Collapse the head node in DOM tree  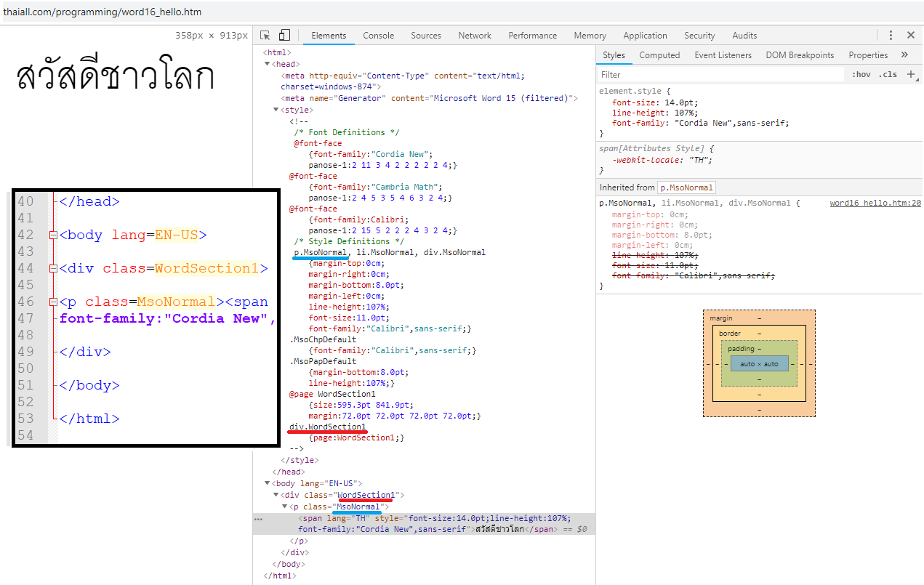click(267, 64)
